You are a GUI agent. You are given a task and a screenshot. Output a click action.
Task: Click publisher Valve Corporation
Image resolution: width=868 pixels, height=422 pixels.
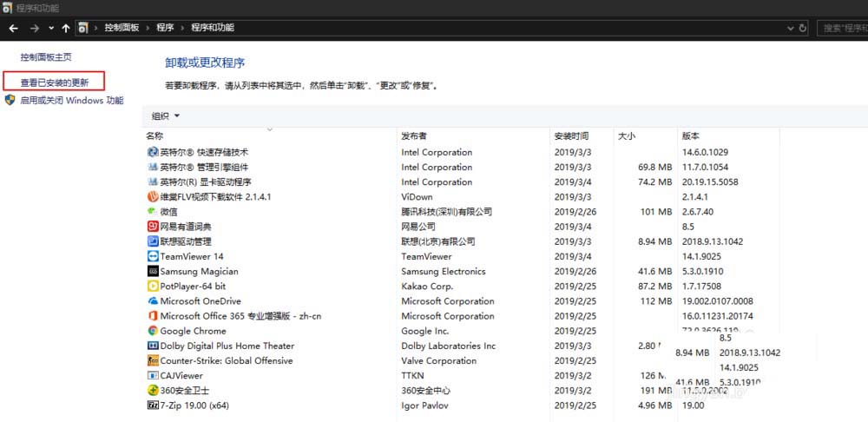coord(439,360)
